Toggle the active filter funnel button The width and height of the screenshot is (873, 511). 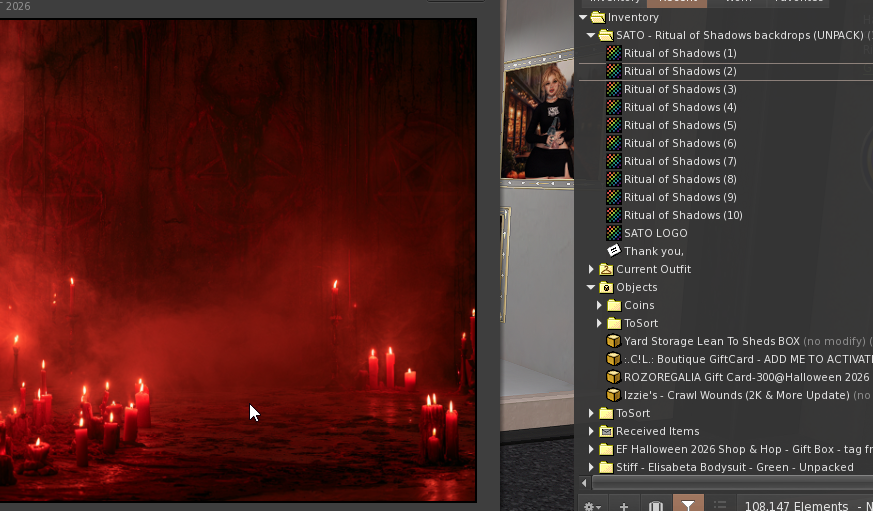(x=688, y=504)
